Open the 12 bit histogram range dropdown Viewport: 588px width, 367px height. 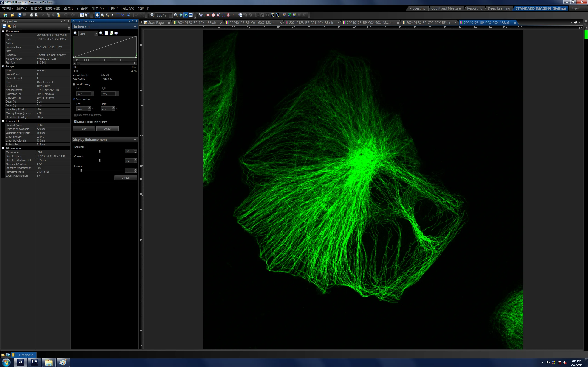[96, 33]
